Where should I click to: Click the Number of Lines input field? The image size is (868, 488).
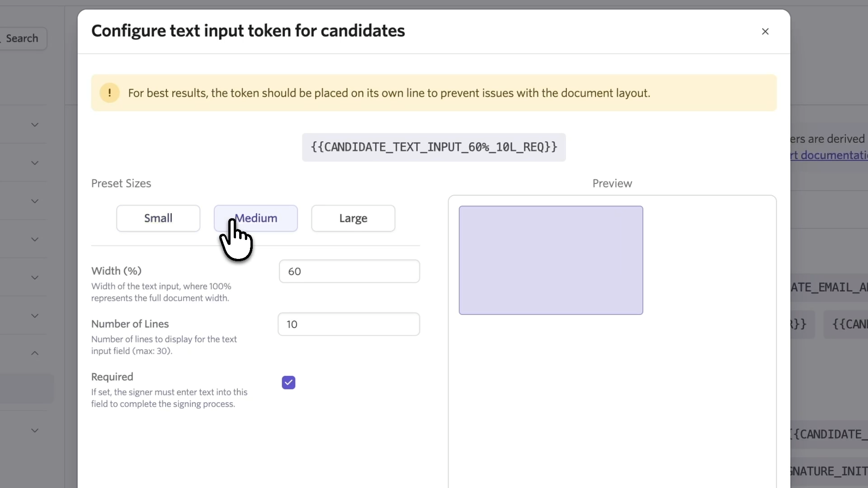349,324
